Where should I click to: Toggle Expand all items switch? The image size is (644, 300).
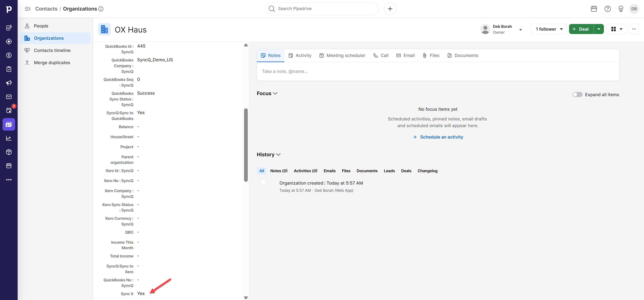coord(577,95)
